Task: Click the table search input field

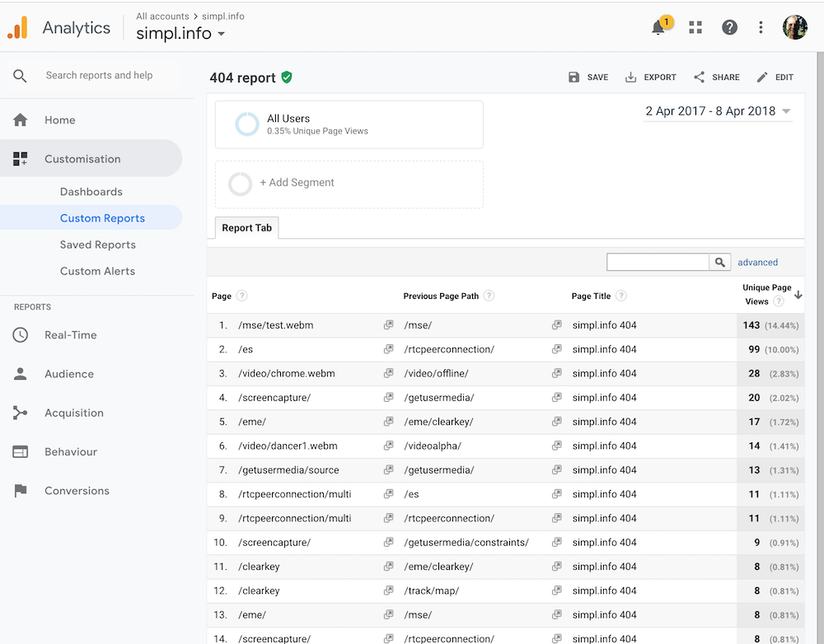Action: pos(657,262)
